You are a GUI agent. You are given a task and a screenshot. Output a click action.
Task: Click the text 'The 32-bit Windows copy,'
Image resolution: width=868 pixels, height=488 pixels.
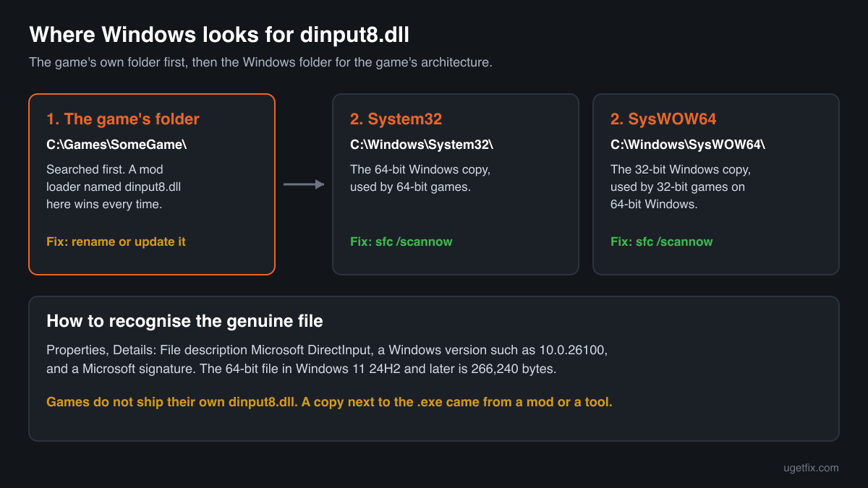(681, 169)
